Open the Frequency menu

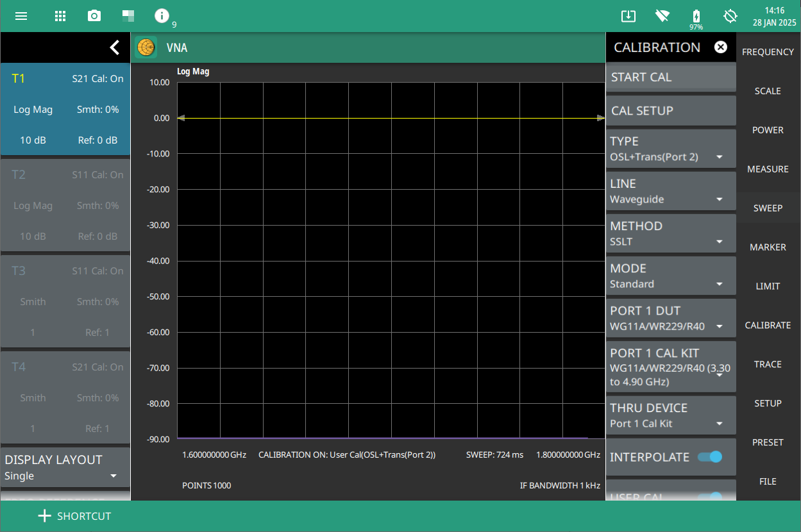(x=768, y=52)
